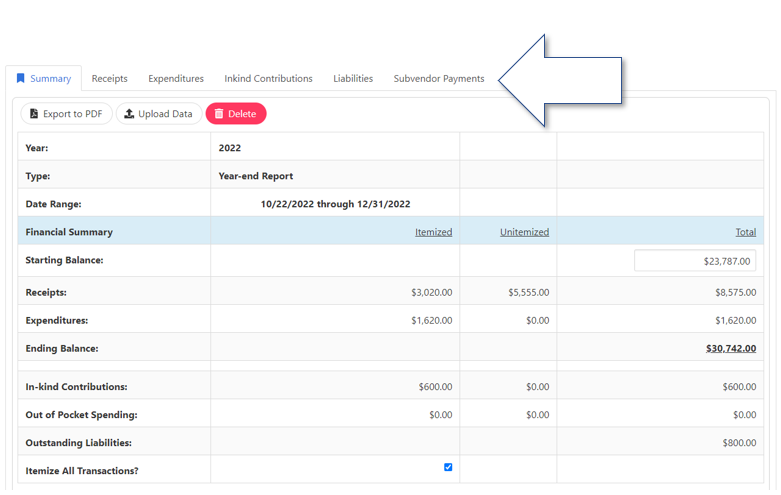Focus the Starting Balance input field
Image resolution: width=781 pixels, height=495 pixels.
[695, 261]
